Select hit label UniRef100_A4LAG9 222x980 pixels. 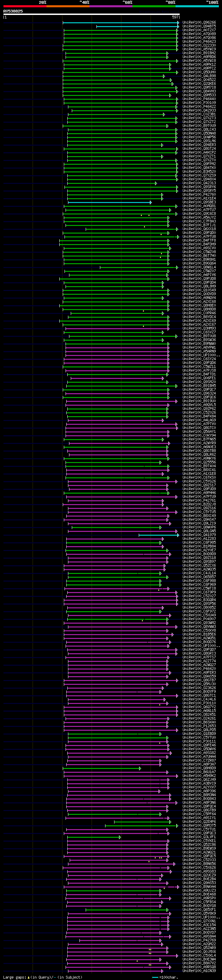199,420
